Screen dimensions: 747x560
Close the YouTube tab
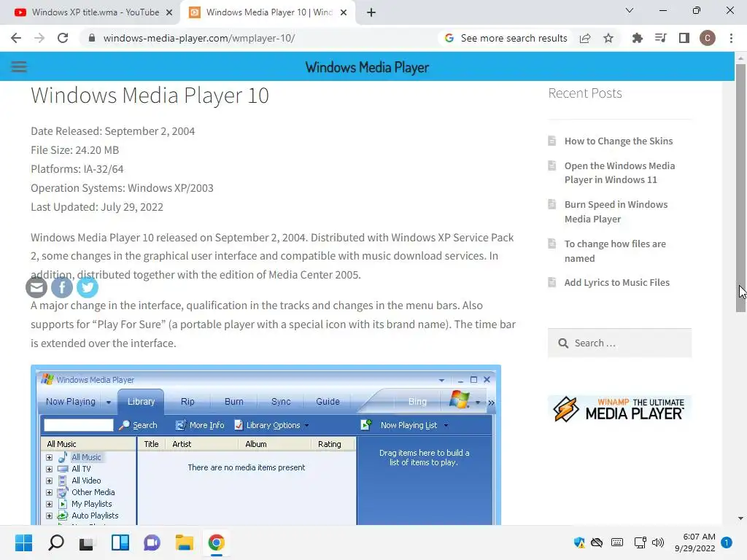click(169, 12)
